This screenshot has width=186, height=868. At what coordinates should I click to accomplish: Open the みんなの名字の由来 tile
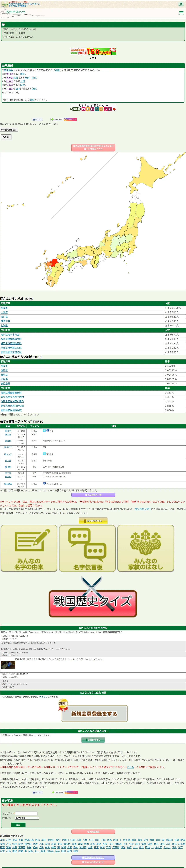(x=29, y=548)
